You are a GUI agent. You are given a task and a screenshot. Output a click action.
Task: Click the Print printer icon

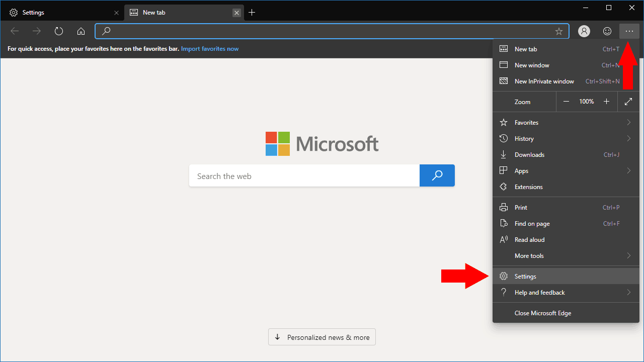(x=503, y=208)
